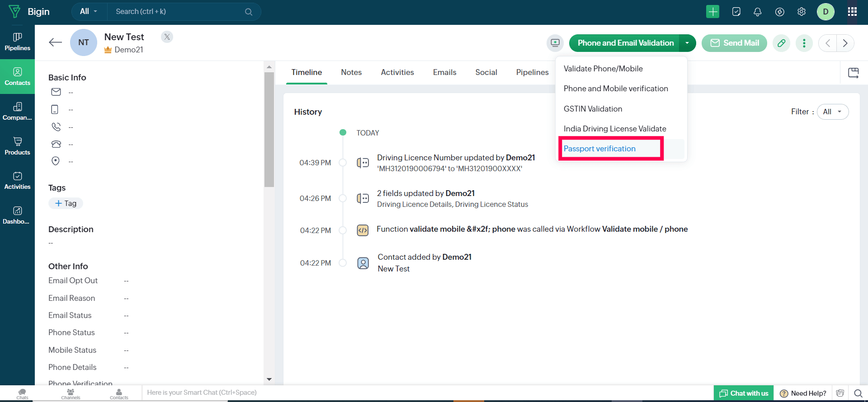Go to next contact record arrow
This screenshot has height=402, width=868.
pos(845,43)
